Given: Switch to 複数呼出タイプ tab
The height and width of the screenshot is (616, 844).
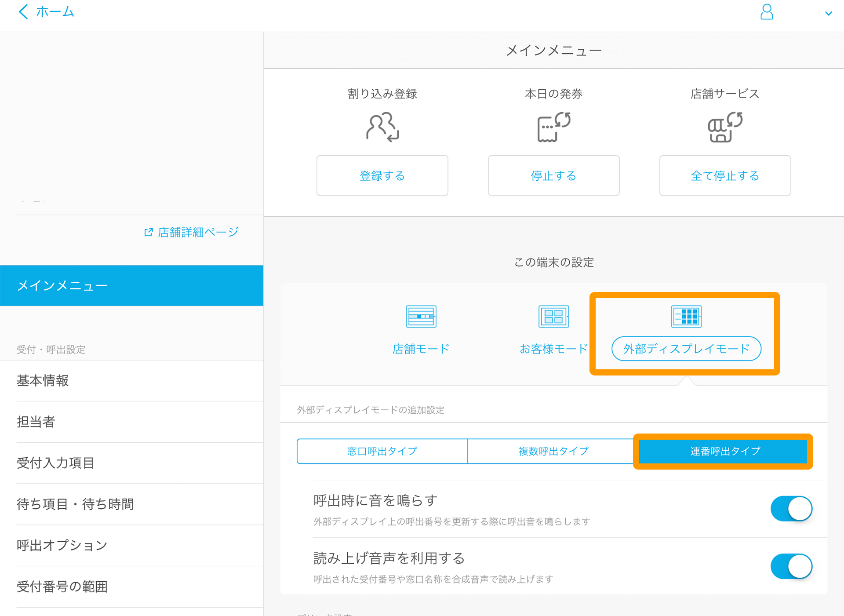Looking at the screenshot, I should coord(553,451).
